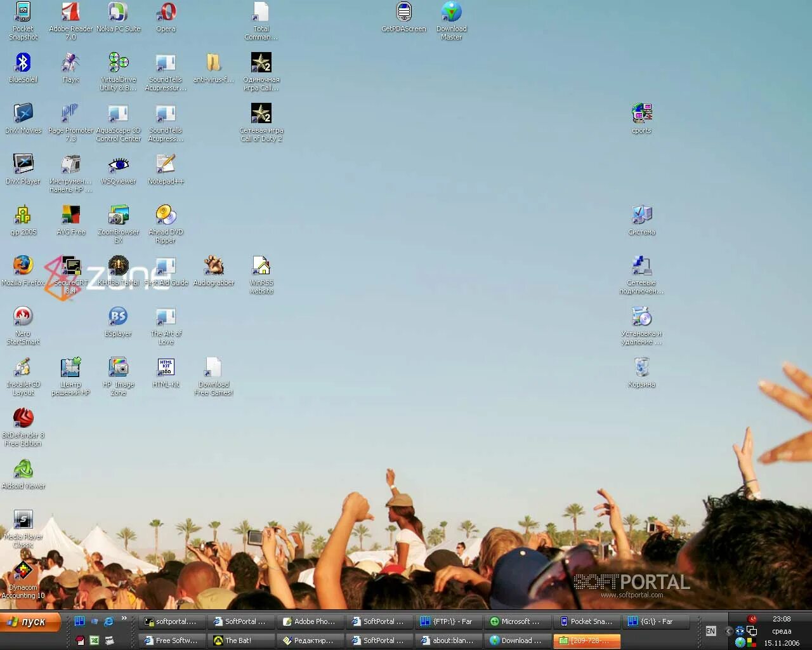Open AquaScape 3D Control Center
The height and width of the screenshot is (650, 812).
[x=118, y=123]
